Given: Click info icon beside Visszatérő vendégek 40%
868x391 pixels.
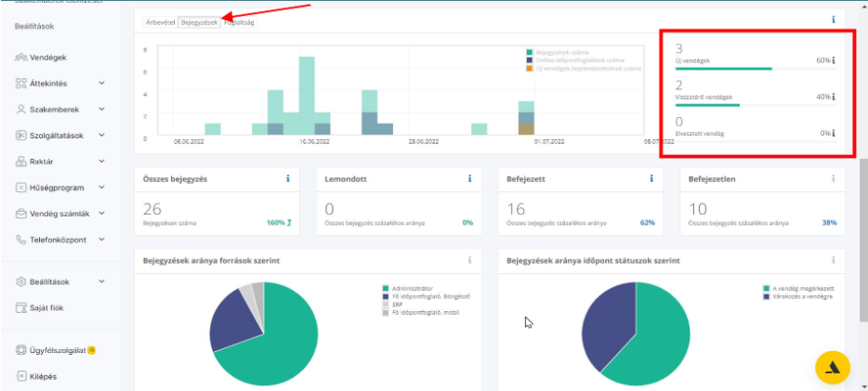Looking at the screenshot, I should coord(834,97).
